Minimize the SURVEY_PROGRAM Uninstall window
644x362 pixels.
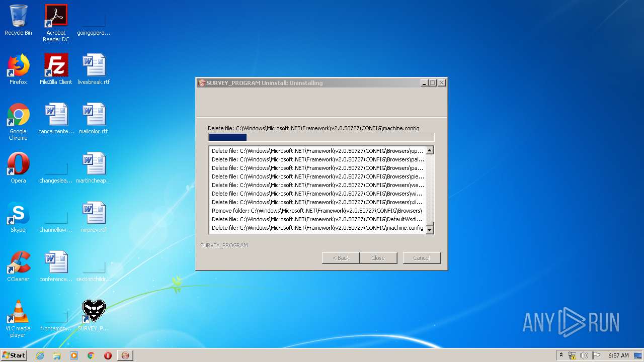click(424, 83)
